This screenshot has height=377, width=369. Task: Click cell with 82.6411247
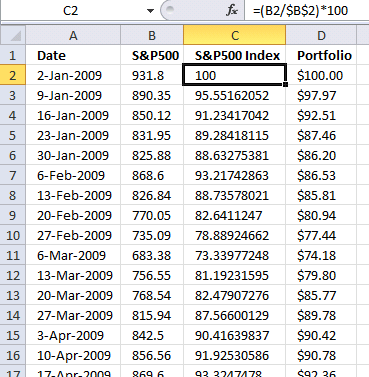235,215
